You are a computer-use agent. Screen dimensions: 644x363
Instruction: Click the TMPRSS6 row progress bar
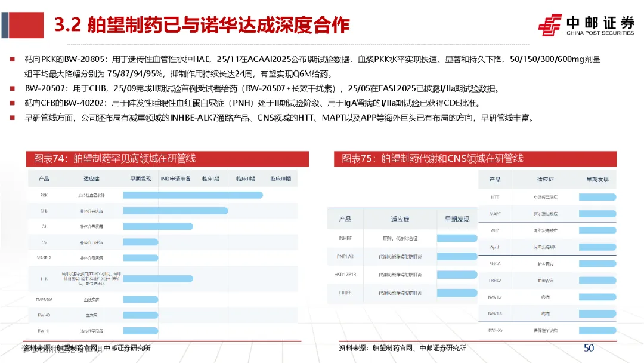tap(141, 300)
